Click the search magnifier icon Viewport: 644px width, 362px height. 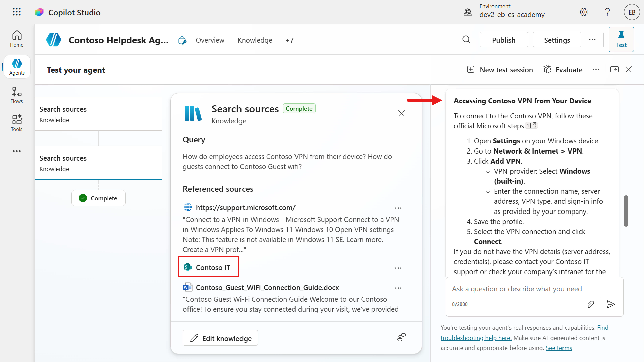[466, 40]
